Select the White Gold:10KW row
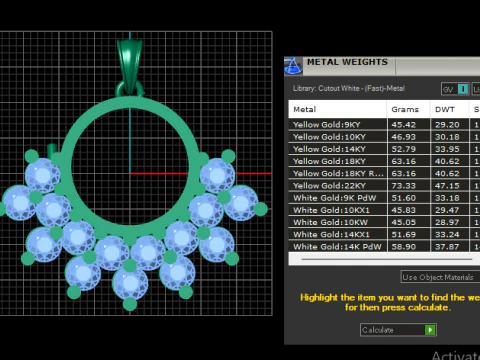The width and height of the screenshot is (480, 360). click(x=384, y=222)
